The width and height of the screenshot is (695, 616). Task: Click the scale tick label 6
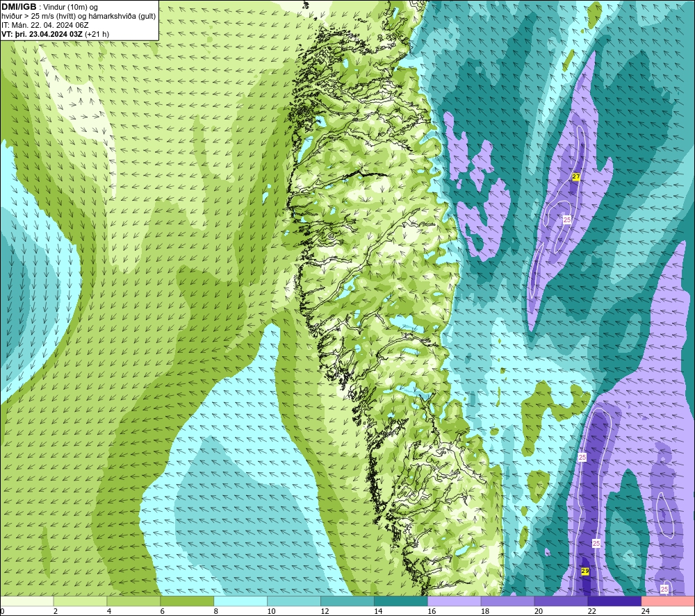click(162, 611)
